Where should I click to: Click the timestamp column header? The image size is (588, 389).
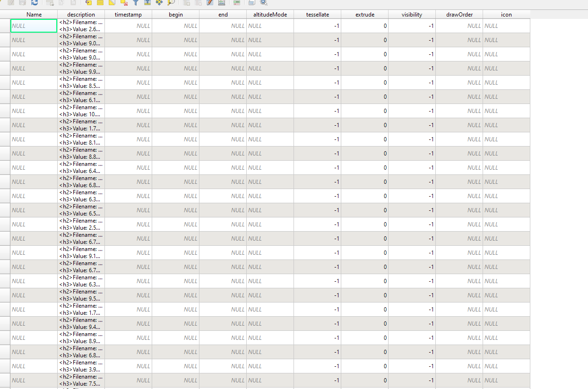(x=129, y=15)
